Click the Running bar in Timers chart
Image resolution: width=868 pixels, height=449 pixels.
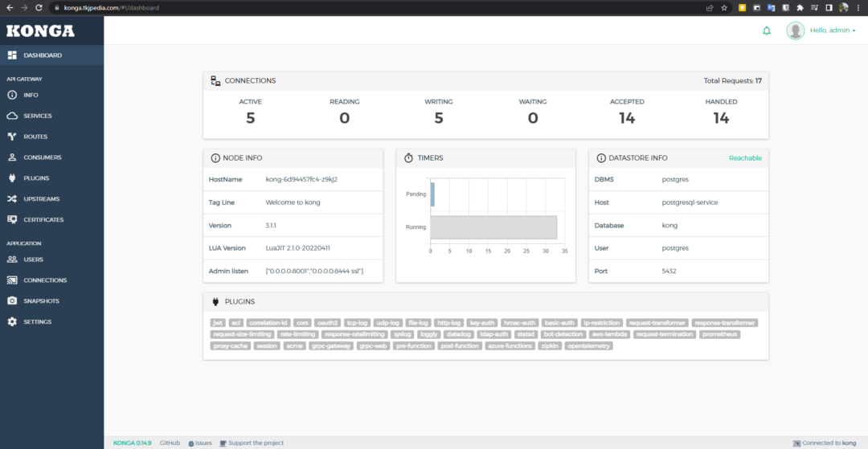pyautogui.click(x=493, y=227)
